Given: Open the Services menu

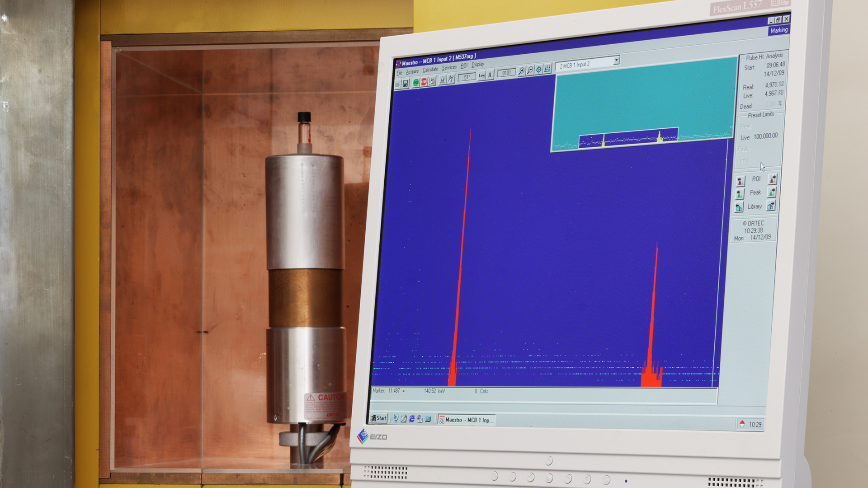Looking at the screenshot, I should (x=449, y=68).
